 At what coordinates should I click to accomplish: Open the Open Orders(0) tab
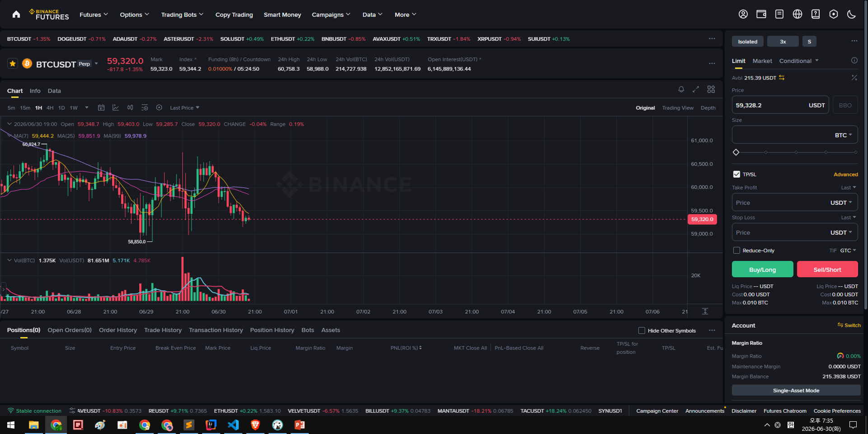tap(70, 330)
